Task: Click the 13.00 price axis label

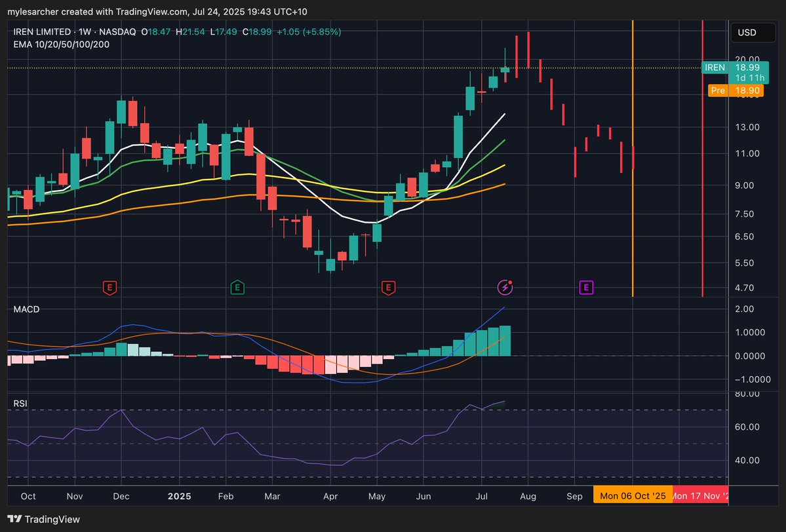Action: [747, 127]
